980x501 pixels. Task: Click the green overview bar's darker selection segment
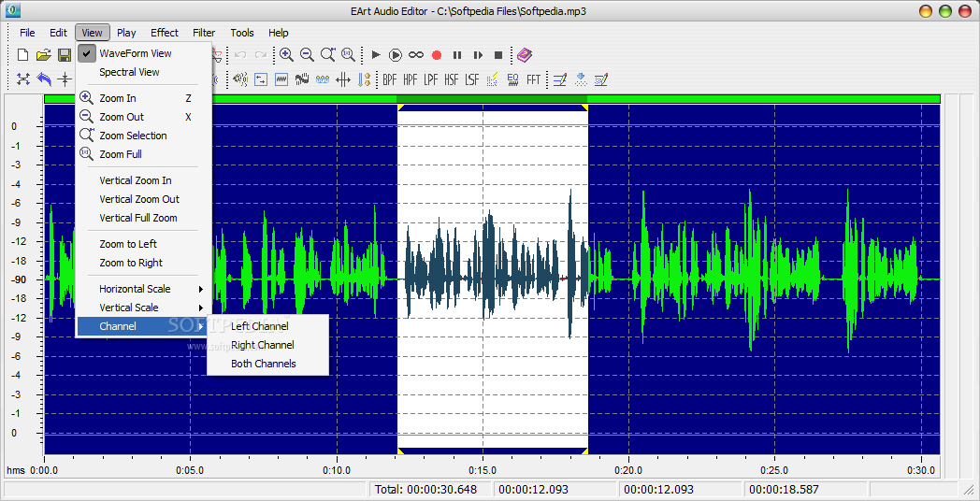(492, 99)
